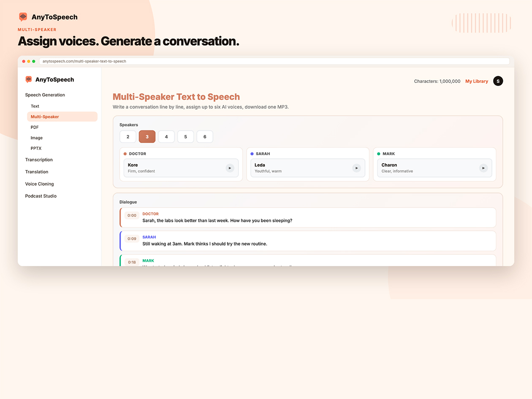Go to PDF speech generation
The width and height of the screenshot is (532, 399).
pos(35,127)
